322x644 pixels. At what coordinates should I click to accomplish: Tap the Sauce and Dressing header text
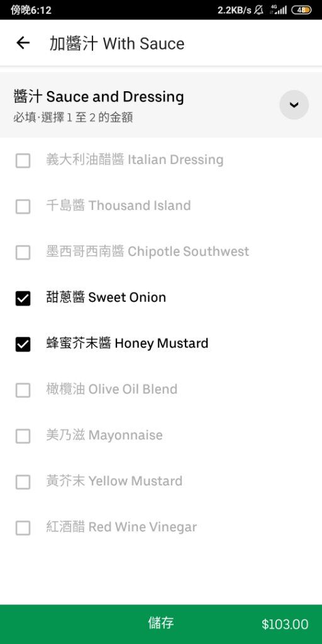tap(99, 97)
